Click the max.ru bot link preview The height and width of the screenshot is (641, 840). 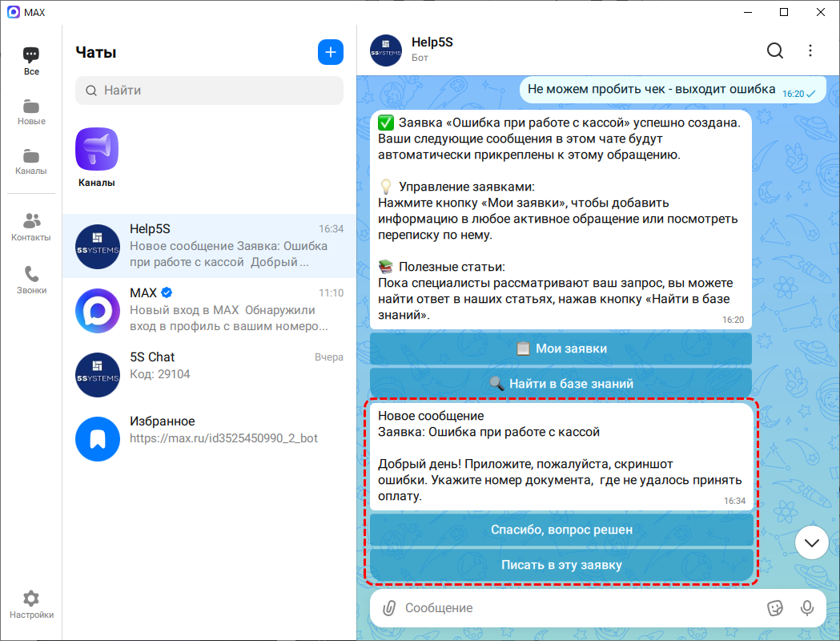click(223, 438)
